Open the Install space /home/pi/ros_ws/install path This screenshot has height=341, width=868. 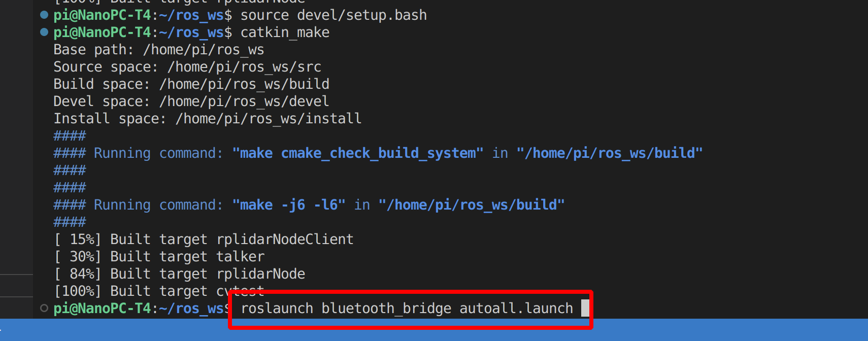pyautogui.click(x=268, y=119)
